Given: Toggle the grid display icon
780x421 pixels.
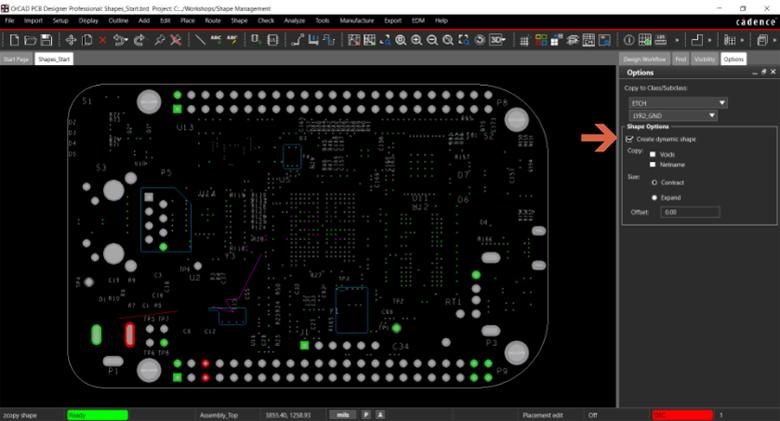Looking at the screenshot, I should (x=524, y=41).
